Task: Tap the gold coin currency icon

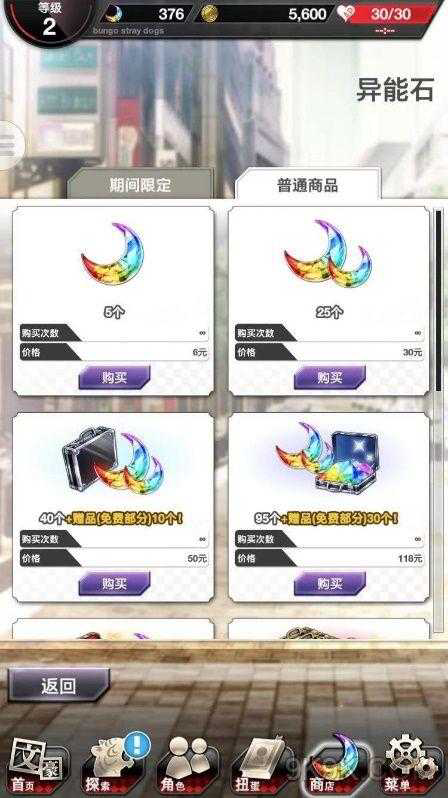Action: [209, 14]
